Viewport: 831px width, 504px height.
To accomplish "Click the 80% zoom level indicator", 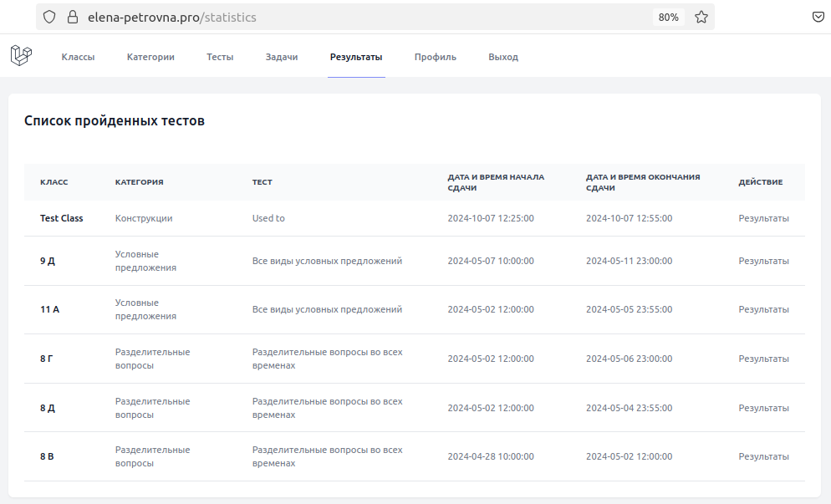I will click(x=668, y=18).
